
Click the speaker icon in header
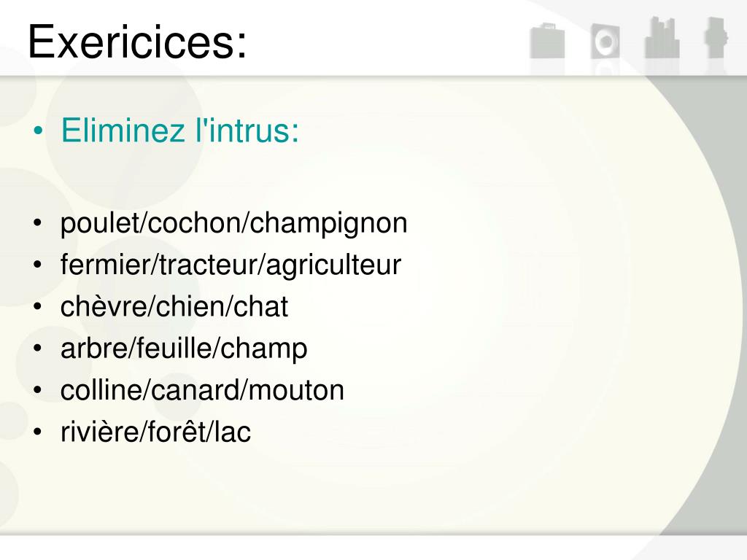pos(605,41)
